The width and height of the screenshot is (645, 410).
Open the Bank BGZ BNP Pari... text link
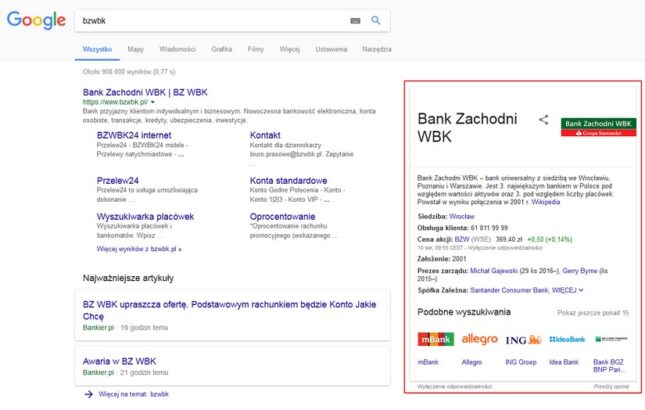pos(609,366)
